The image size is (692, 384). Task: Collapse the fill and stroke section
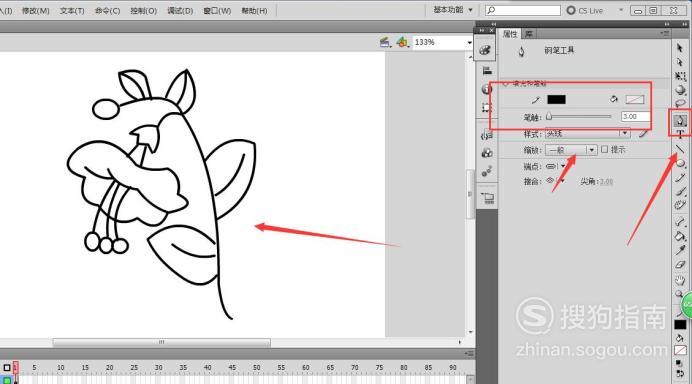coord(506,83)
